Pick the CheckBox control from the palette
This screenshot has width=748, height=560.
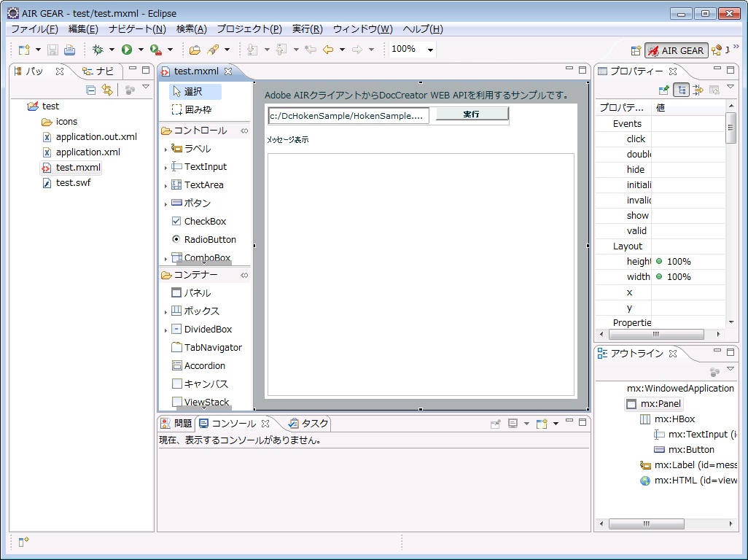[x=199, y=222]
